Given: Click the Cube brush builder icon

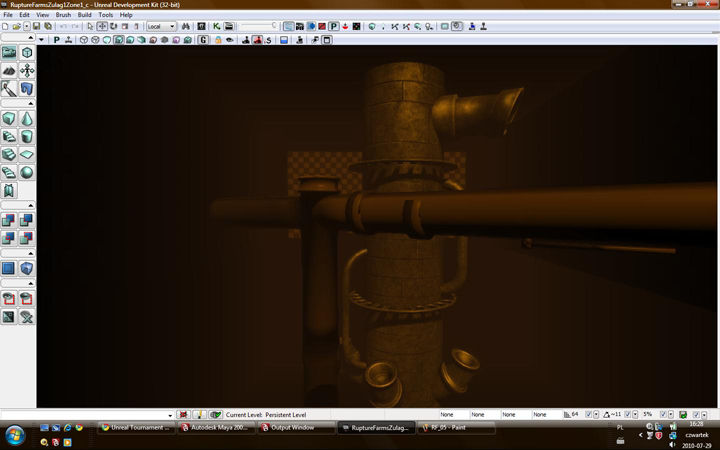Looking at the screenshot, I should point(9,119).
